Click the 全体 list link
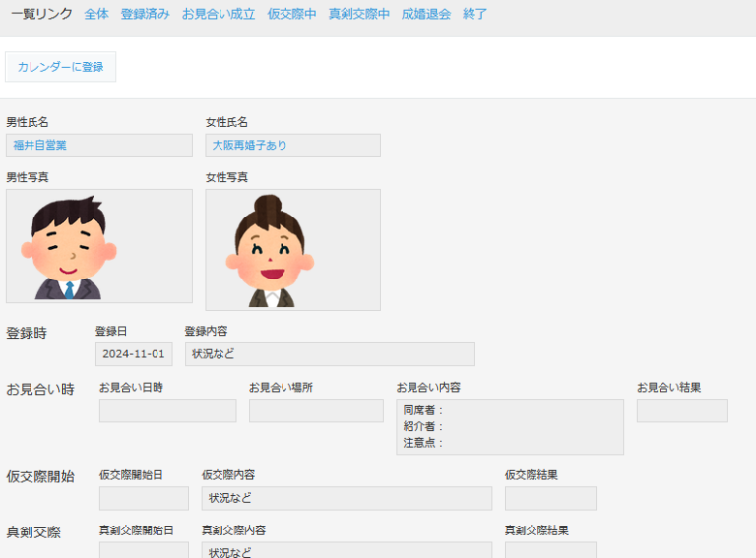The image size is (756, 558). coord(96,15)
